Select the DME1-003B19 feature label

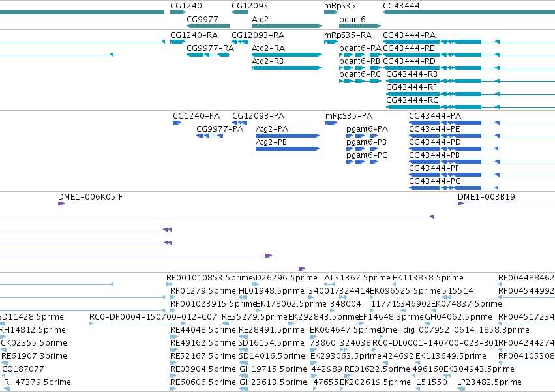486,197
